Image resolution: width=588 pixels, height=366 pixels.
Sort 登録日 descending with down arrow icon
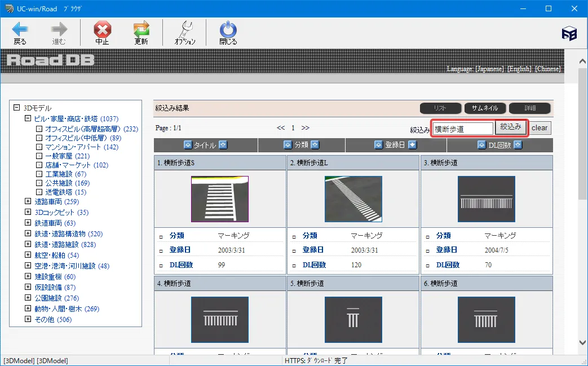pos(412,145)
